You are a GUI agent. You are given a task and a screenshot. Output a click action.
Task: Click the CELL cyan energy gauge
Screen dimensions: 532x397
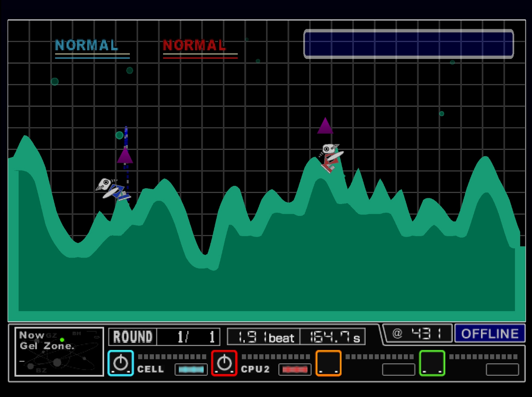[191, 369]
